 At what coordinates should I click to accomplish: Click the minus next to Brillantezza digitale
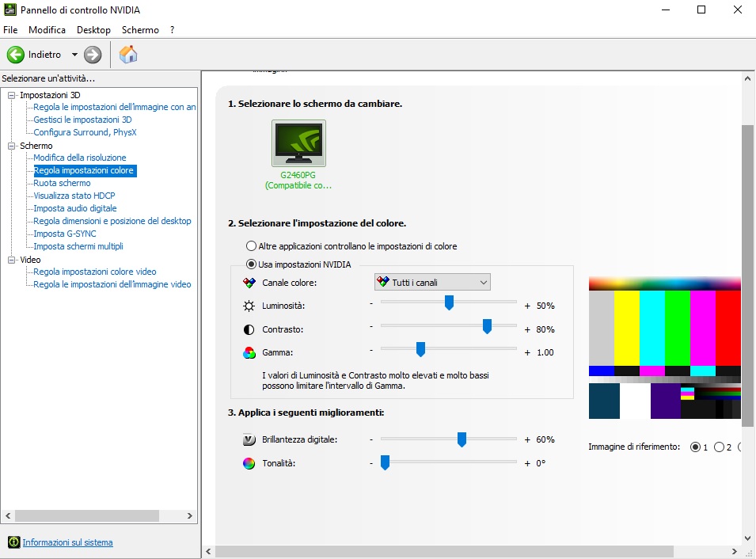[x=371, y=440]
